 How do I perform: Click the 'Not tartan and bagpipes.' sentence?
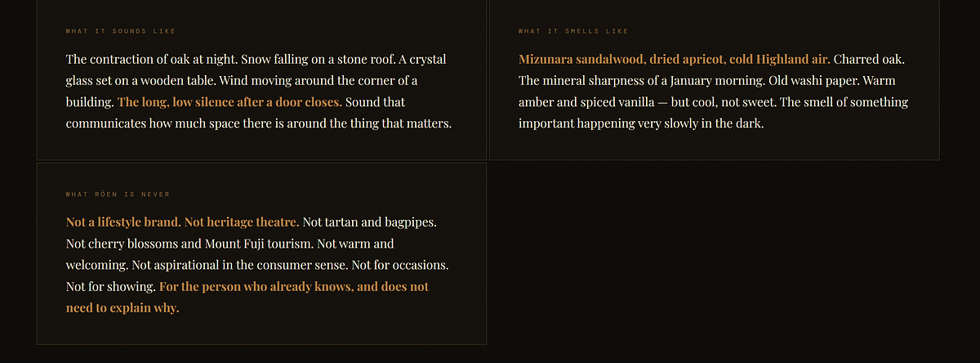click(369, 222)
